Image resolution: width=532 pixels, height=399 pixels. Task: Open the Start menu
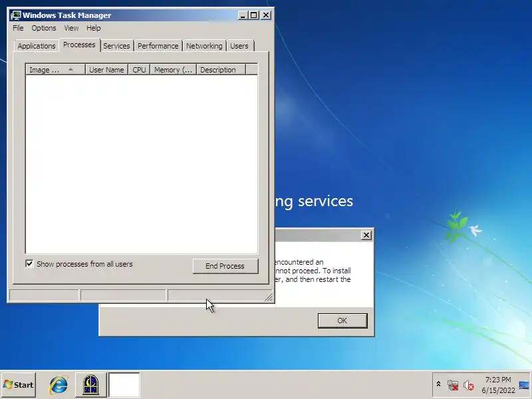point(19,385)
